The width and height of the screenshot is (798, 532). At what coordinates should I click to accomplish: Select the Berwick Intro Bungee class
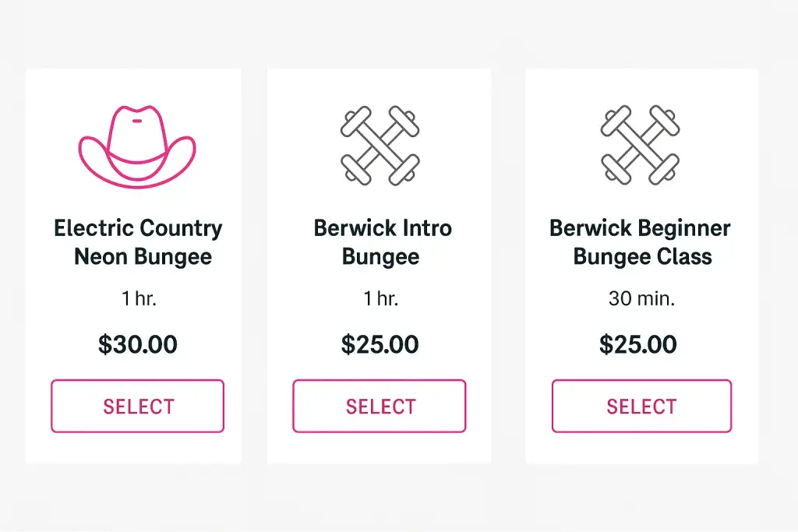point(379,406)
